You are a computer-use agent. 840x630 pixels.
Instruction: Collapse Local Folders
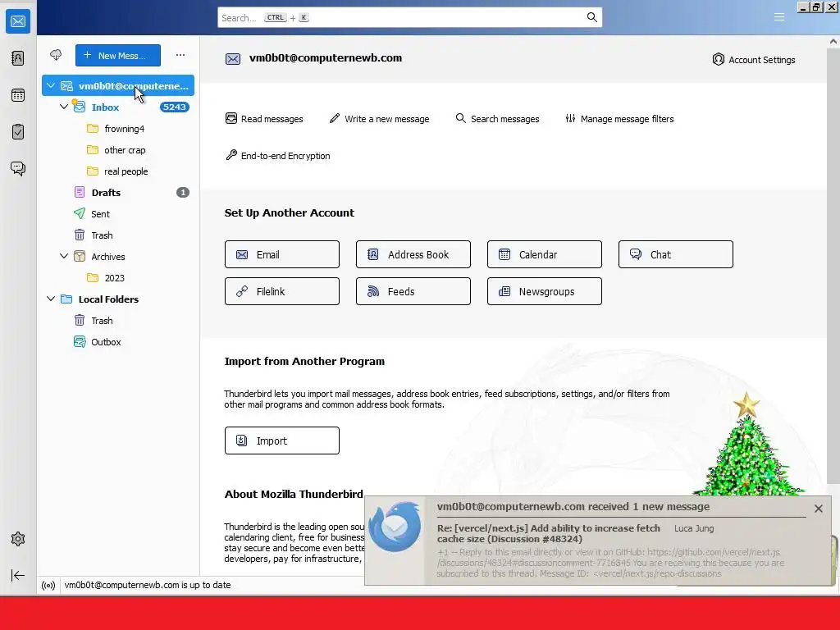(51, 299)
